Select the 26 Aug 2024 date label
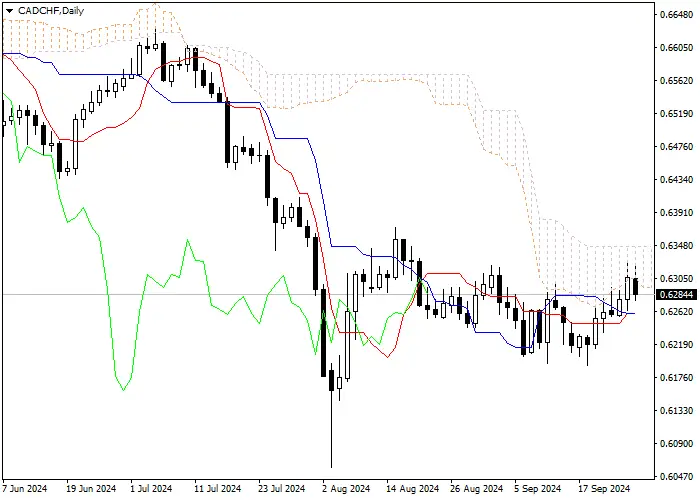700x500 pixels. [x=476, y=489]
